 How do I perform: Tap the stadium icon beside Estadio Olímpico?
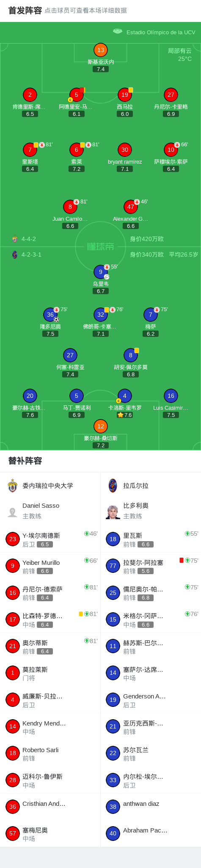pos(118,31)
